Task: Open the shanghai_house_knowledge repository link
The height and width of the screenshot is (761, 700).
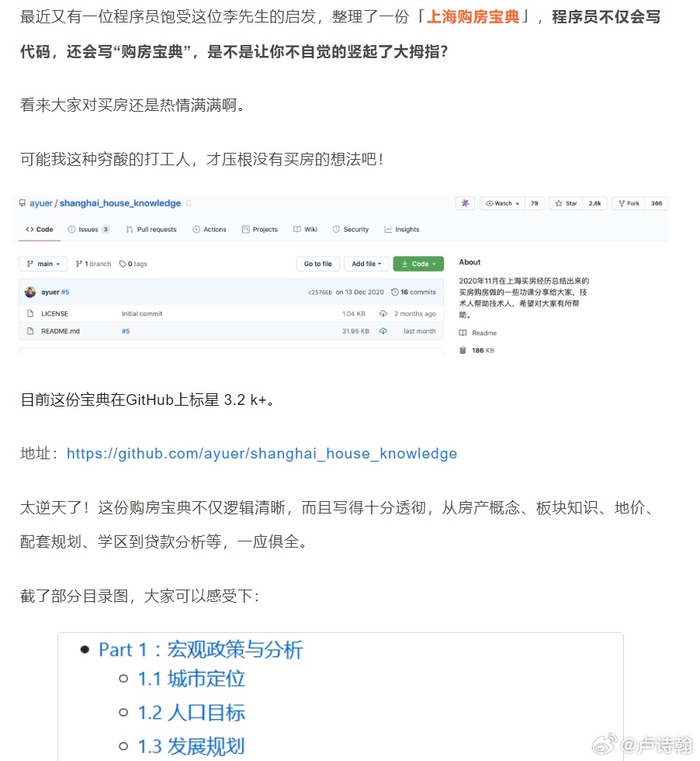Action: (120, 203)
